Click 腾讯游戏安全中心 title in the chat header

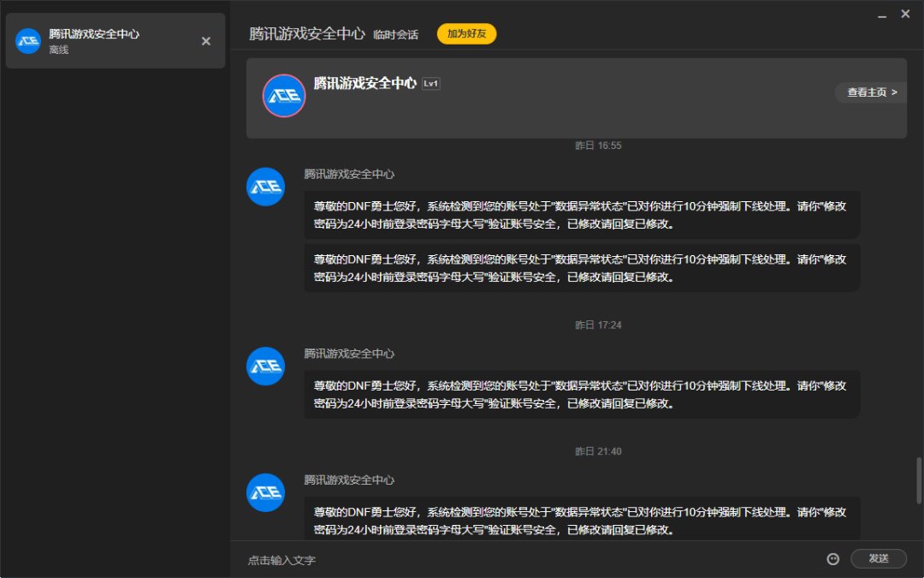tap(306, 33)
